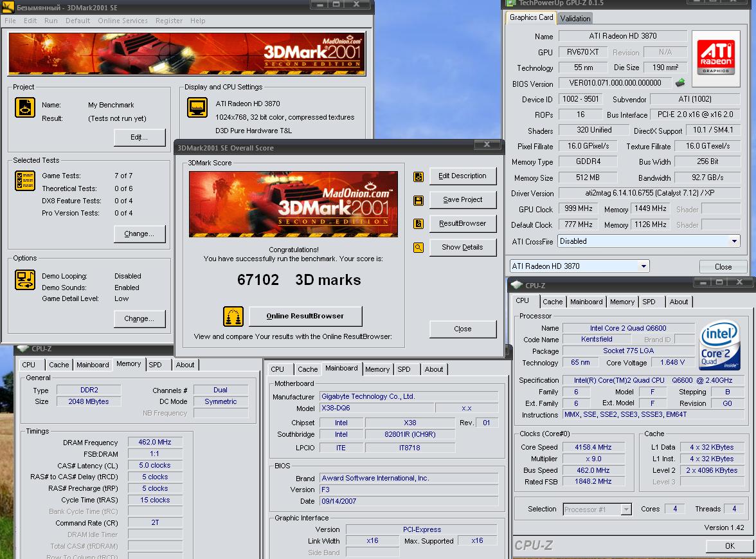Open the ResultBrowser button

462,223
